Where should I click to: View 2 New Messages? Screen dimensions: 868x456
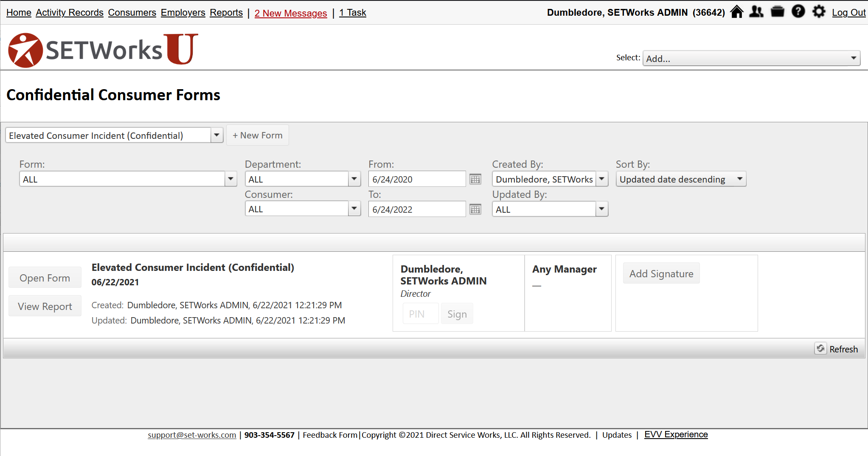(x=291, y=13)
